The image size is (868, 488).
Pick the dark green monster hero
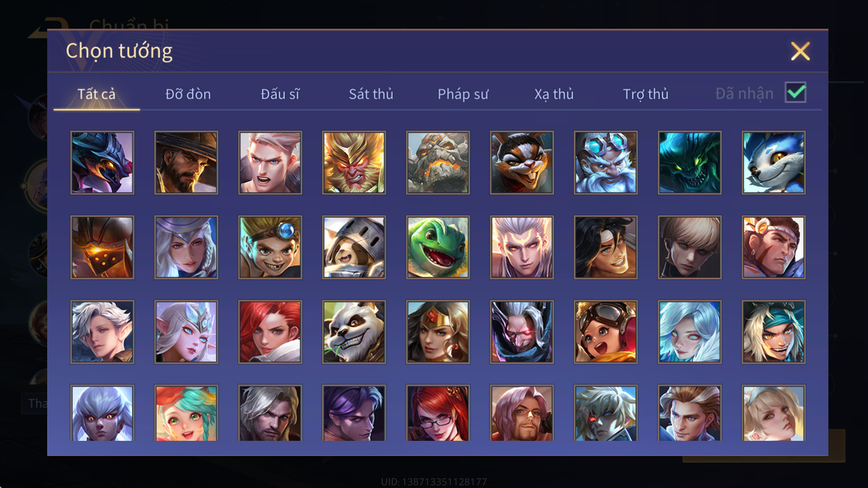[690, 163]
